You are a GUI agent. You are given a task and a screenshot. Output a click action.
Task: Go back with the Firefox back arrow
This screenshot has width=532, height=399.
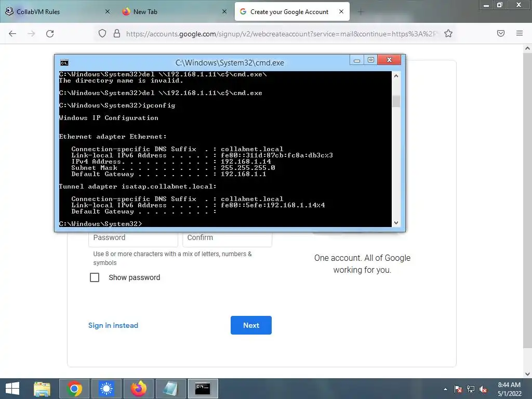click(x=12, y=34)
